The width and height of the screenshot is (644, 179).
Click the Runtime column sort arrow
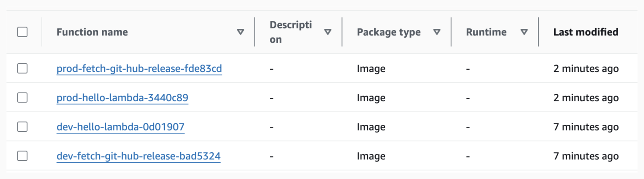(524, 32)
